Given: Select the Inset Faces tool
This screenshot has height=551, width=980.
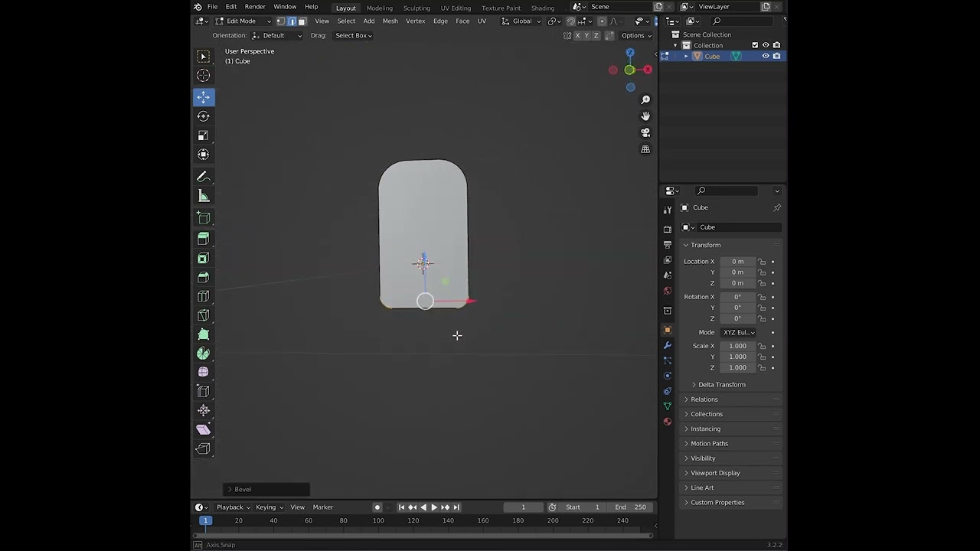Looking at the screenshot, I should (204, 258).
